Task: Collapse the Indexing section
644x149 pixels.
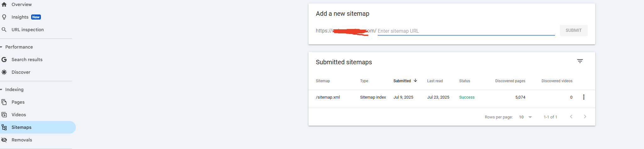Action: pos(2,89)
